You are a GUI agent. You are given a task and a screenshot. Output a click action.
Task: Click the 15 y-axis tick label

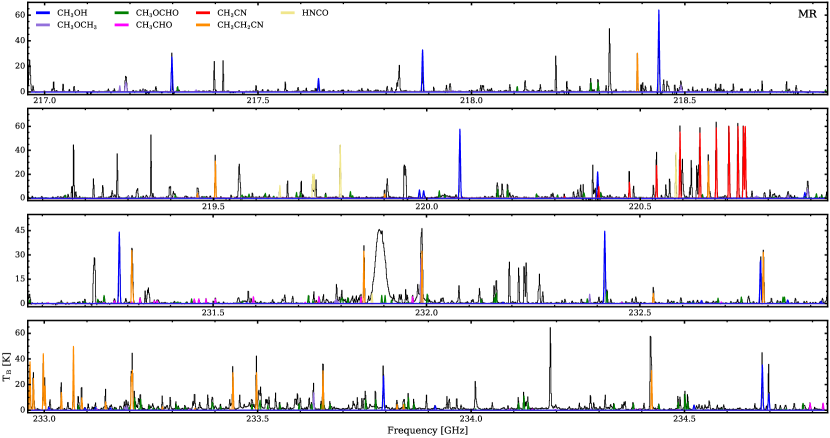coord(20,279)
